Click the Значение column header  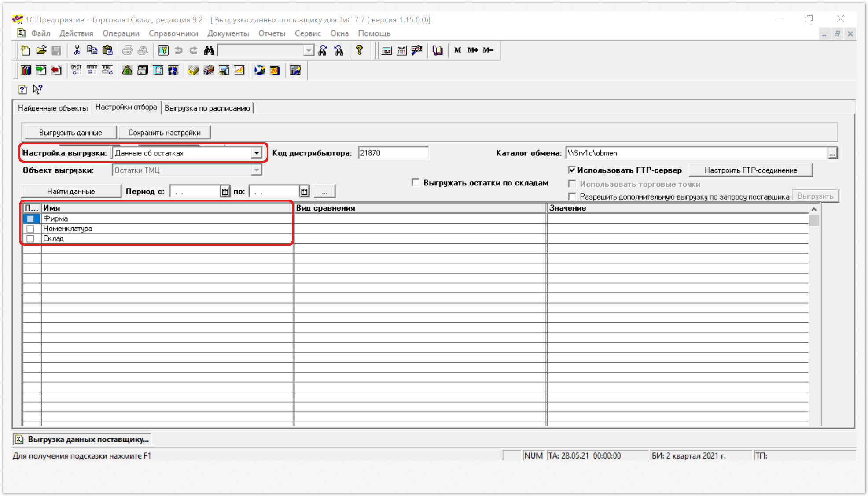[678, 208]
